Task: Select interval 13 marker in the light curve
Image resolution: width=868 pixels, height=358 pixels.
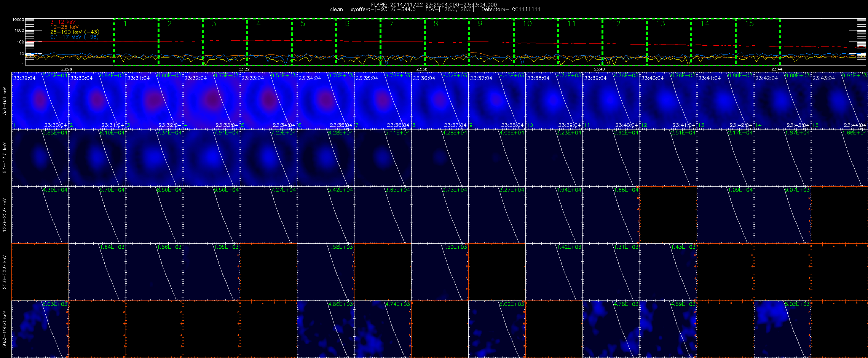Action: tap(661, 24)
